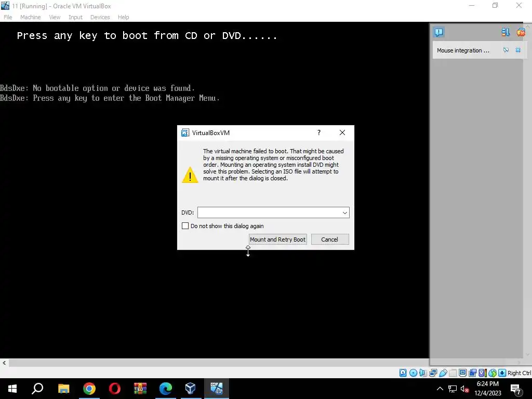Dismiss the Mouse integration notification
Screen dimensions: 532x399
coord(518,50)
